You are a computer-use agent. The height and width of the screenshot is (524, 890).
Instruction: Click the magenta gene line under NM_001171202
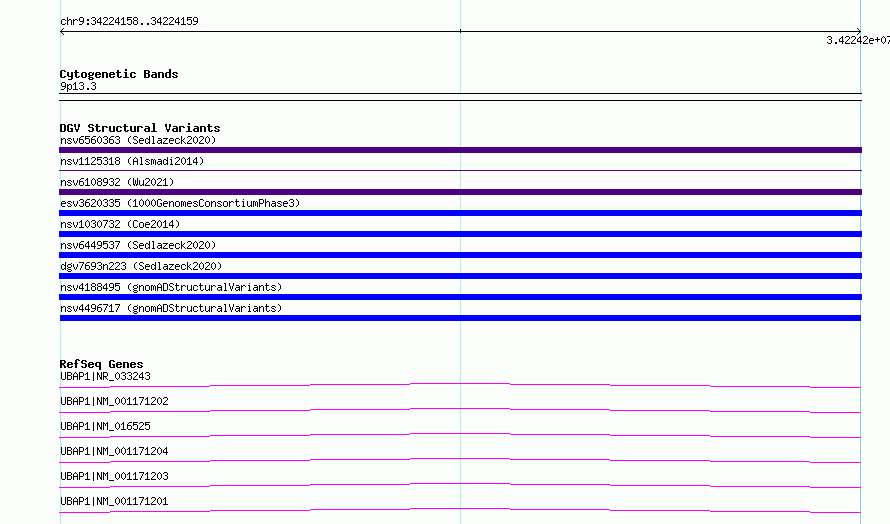(460, 410)
